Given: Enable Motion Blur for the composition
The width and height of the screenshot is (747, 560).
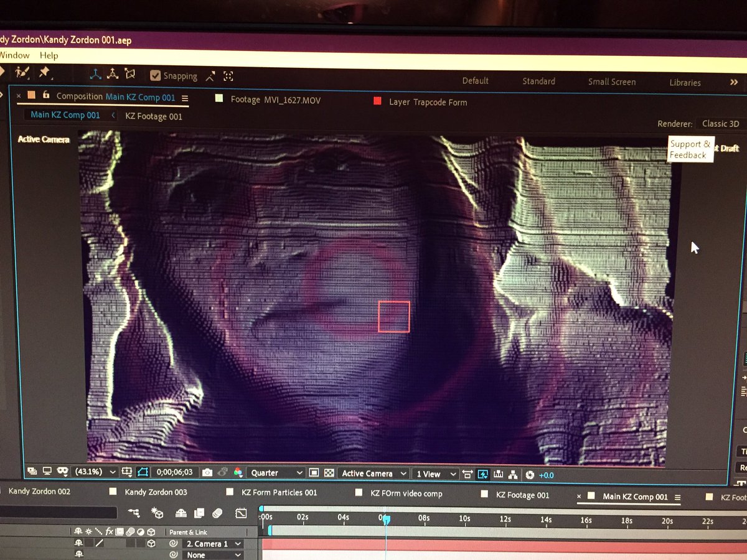Looking at the screenshot, I should click(217, 513).
